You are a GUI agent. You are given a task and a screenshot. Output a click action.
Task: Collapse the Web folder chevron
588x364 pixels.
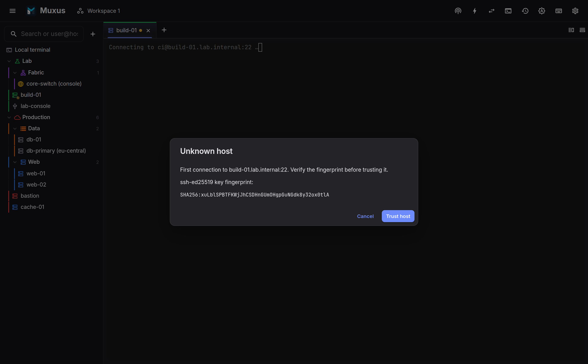15,162
